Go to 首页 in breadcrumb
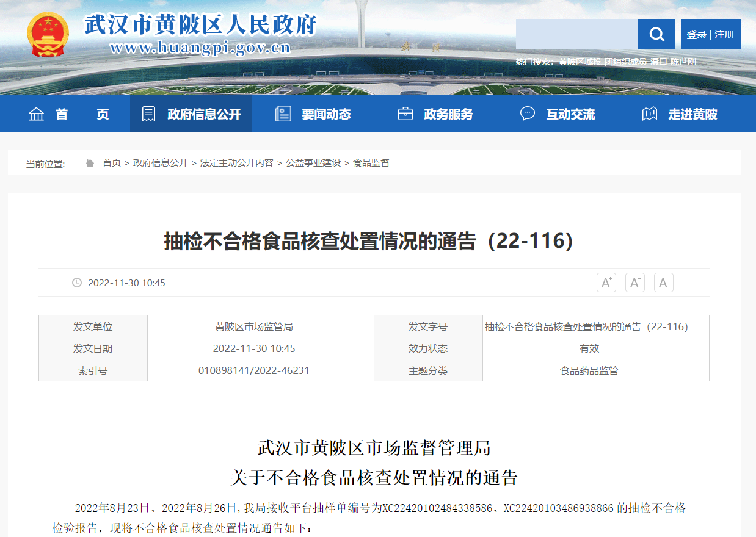 pos(112,163)
